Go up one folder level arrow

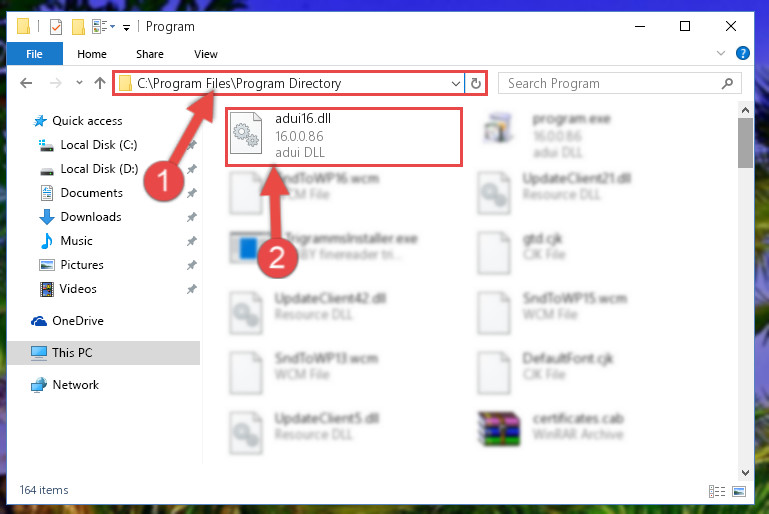tap(100, 83)
